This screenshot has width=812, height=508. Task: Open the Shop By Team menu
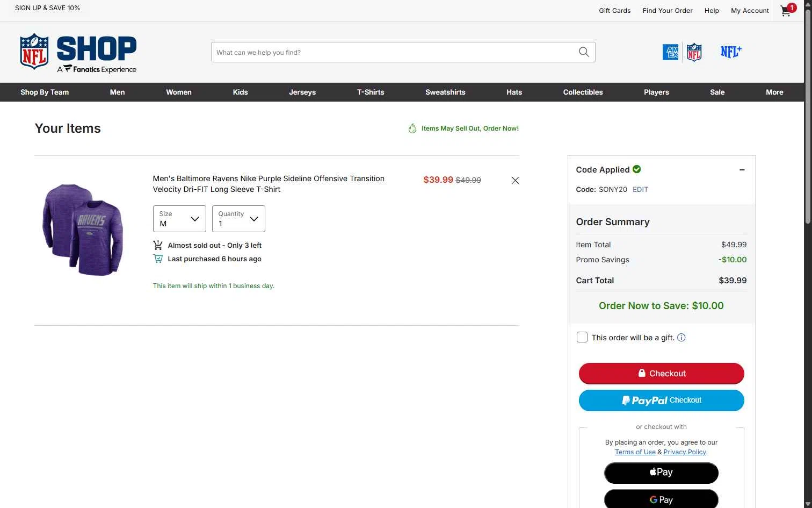[45, 92]
